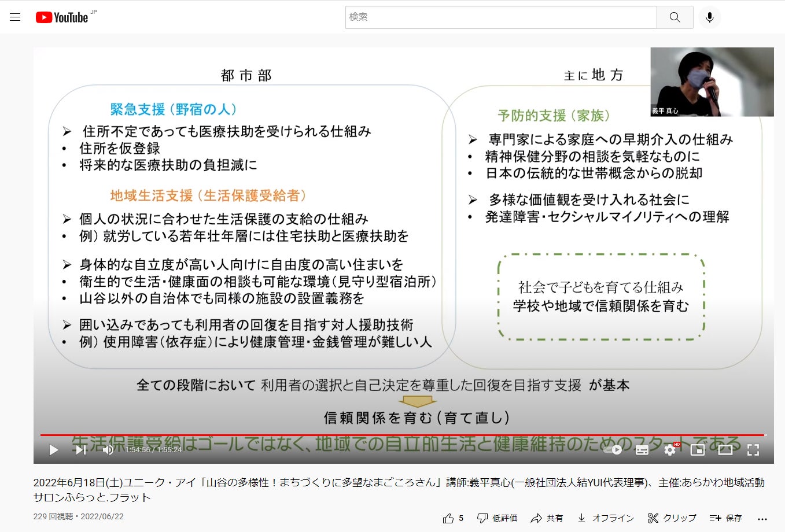Open more actions three-dot menu

point(762,518)
